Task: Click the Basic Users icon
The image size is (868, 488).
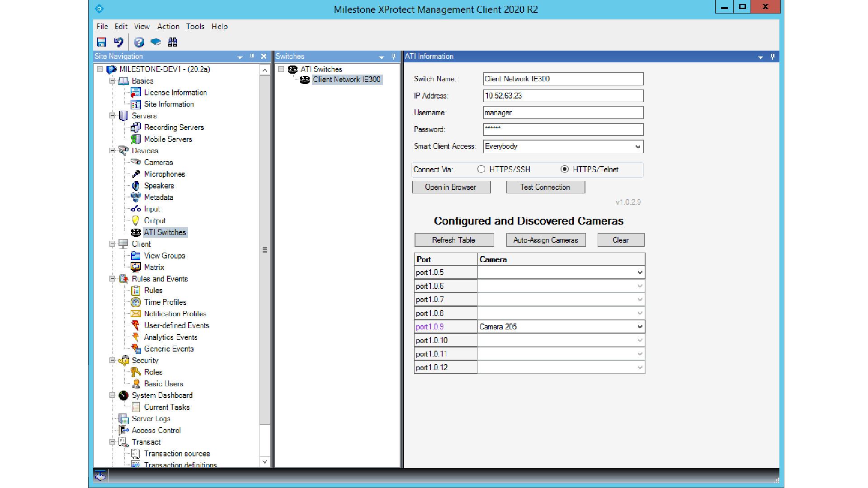Action: (136, 384)
